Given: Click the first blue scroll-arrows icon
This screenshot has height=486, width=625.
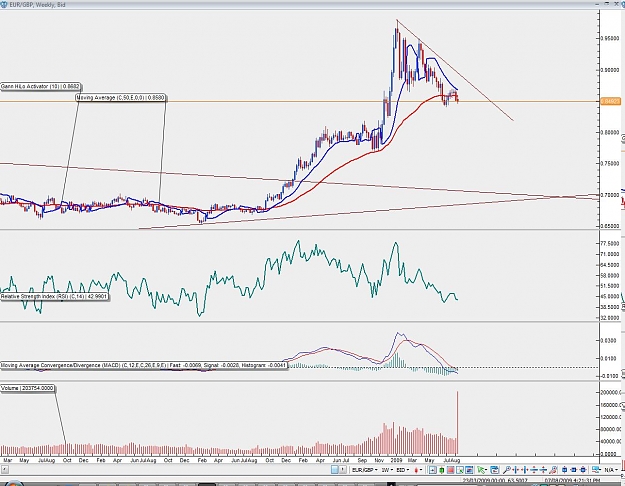Looking at the screenshot, I should [564, 470].
